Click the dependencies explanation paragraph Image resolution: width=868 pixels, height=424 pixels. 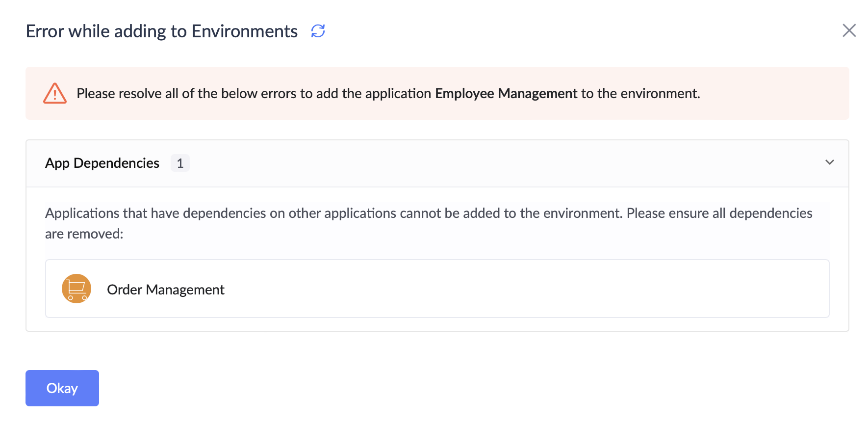click(x=333, y=213)
